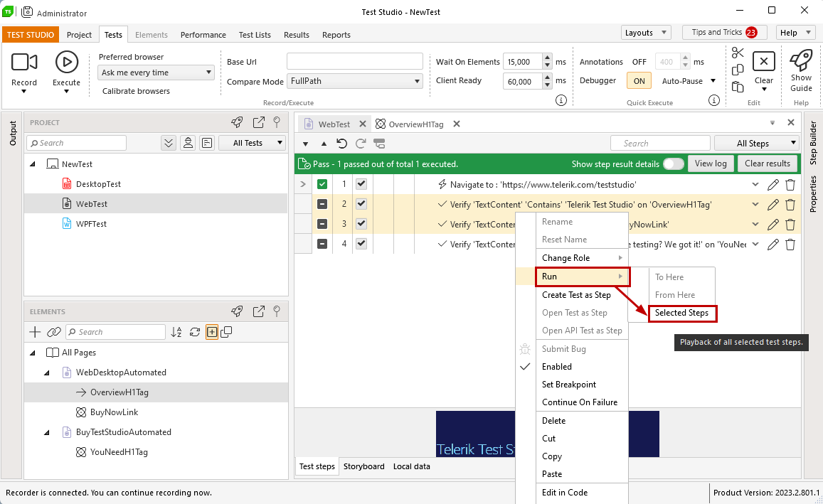Pin the Elements panel
This screenshot has width=823, height=504.
(277, 311)
